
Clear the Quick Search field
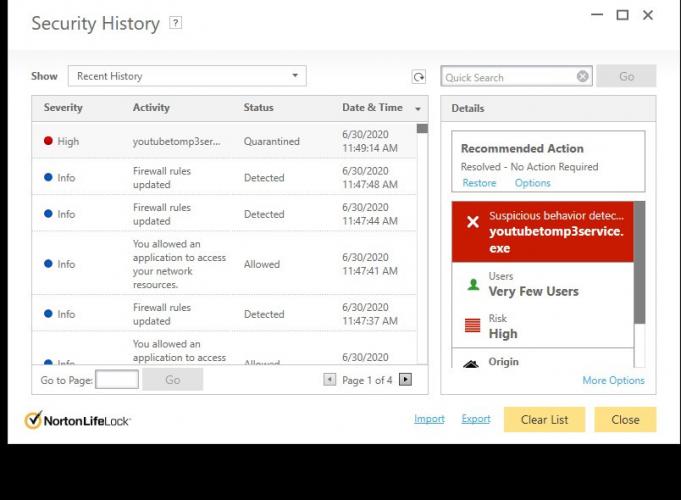[x=582, y=76]
